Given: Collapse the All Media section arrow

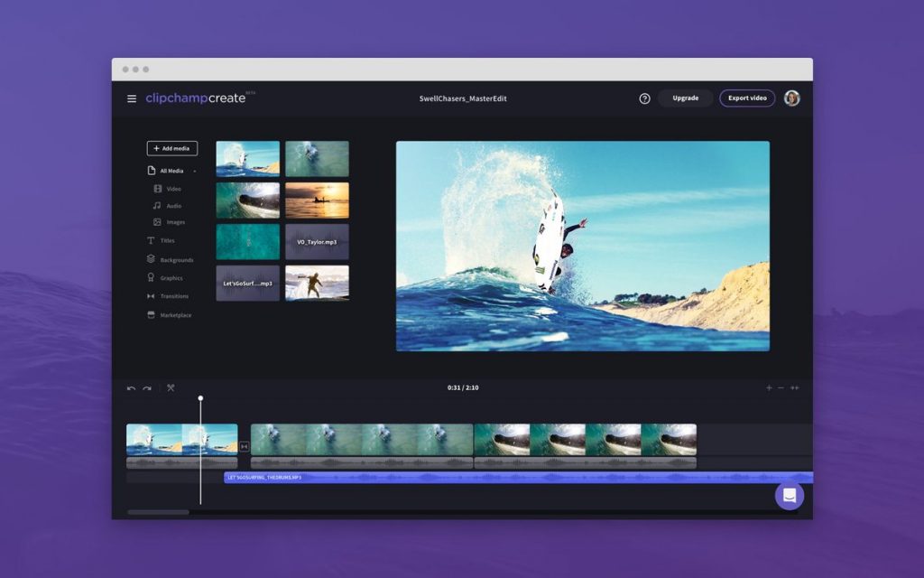Looking at the screenshot, I should [195, 171].
